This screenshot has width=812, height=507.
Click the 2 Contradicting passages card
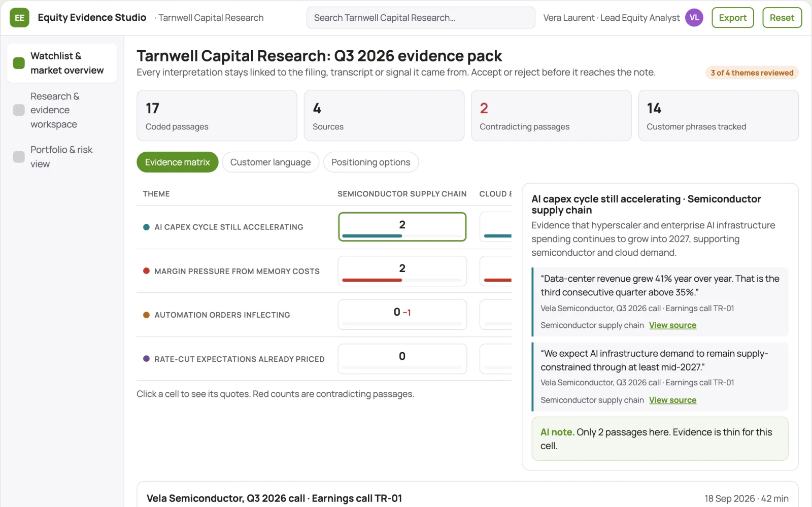click(x=551, y=116)
